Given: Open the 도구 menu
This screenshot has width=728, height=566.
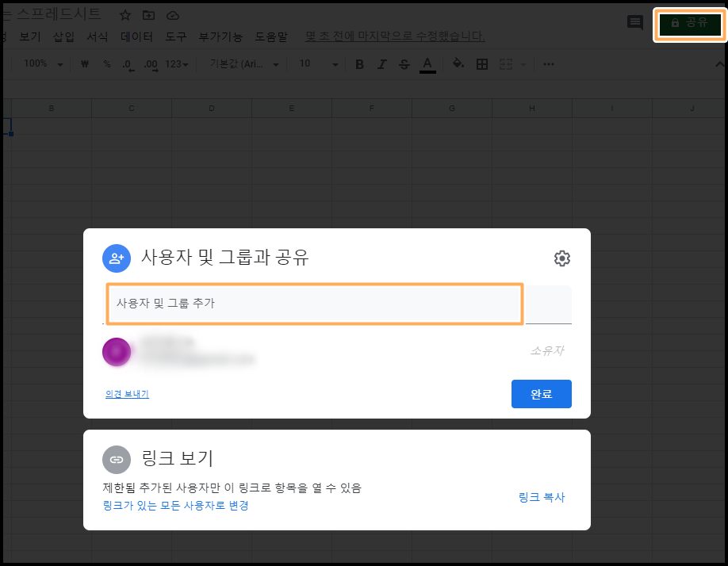Looking at the screenshot, I should click(175, 36).
